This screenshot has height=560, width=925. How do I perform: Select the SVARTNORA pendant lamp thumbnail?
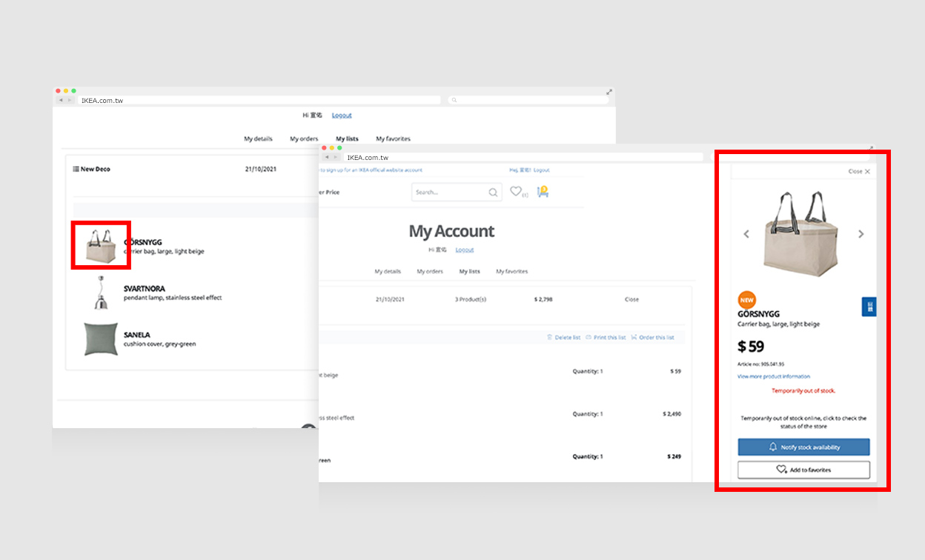[x=101, y=293]
